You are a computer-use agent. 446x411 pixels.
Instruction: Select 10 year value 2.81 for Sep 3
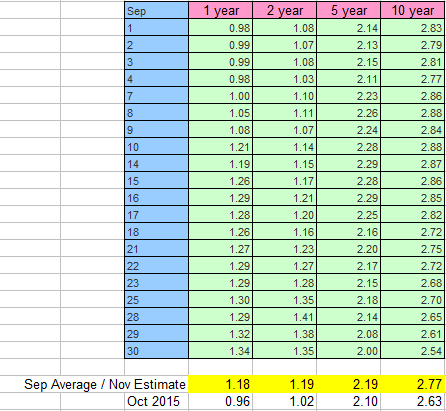(x=413, y=61)
